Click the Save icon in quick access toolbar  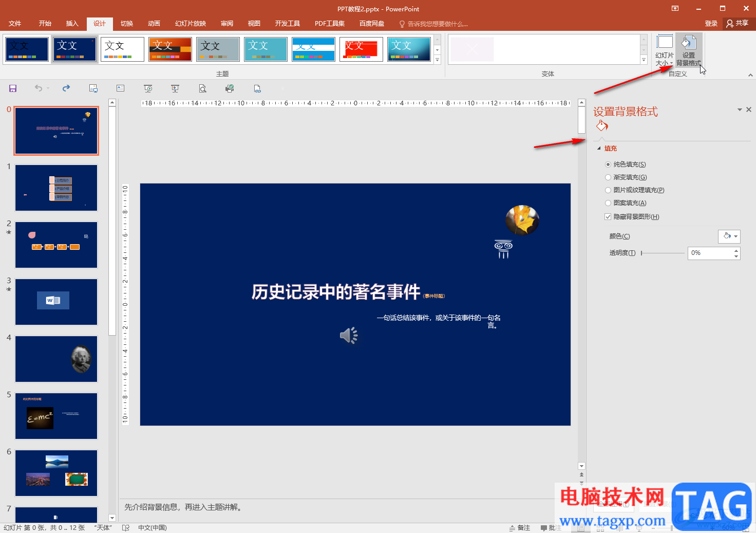point(13,88)
